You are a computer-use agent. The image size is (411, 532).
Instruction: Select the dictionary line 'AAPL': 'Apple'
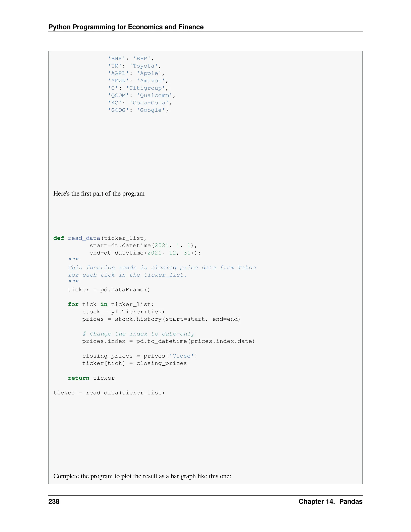[136, 73]
